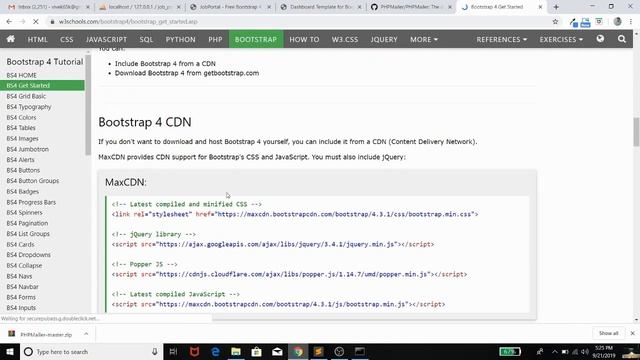Close the GitHub PHPMailer tab
The image size is (640, 360).
[449, 7]
